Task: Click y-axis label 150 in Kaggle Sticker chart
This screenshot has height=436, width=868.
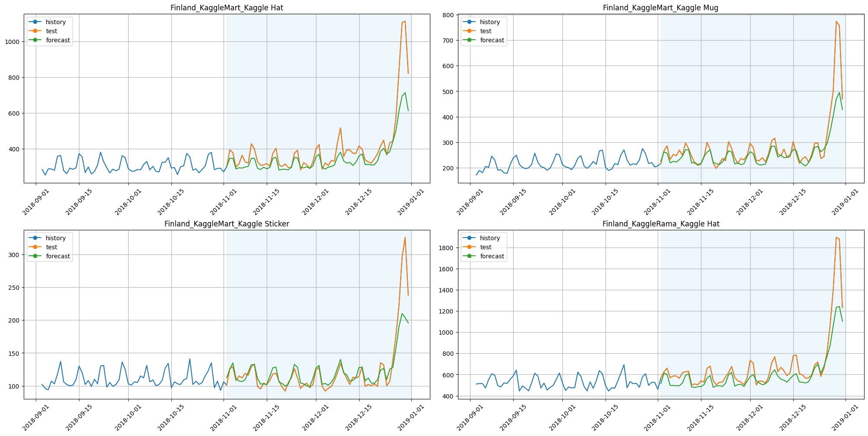Action: click(x=15, y=353)
